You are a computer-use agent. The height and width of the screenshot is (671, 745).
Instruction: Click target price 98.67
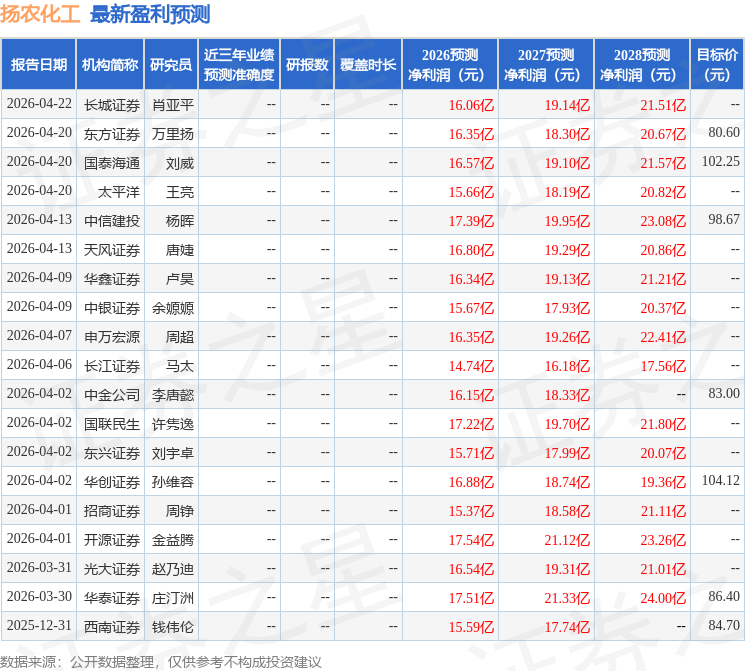tap(724, 220)
